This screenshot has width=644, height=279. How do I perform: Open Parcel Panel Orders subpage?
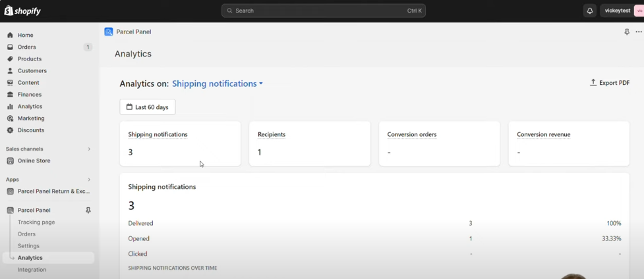27,234
